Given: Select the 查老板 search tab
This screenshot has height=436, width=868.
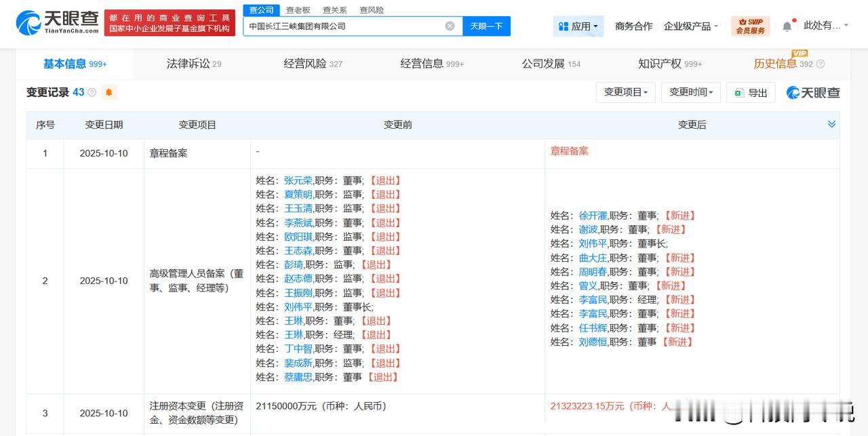Looking at the screenshot, I should (x=298, y=10).
